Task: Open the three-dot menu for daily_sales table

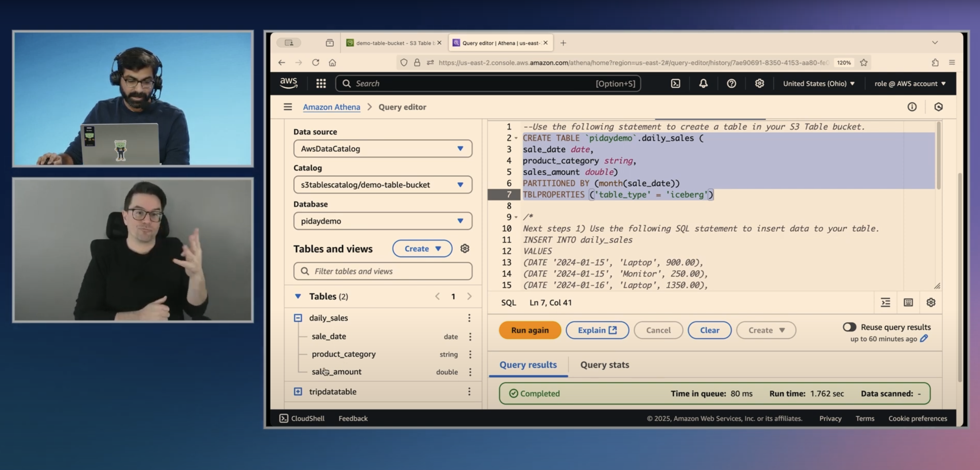Action: pyautogui.click(x=469, y=318)
